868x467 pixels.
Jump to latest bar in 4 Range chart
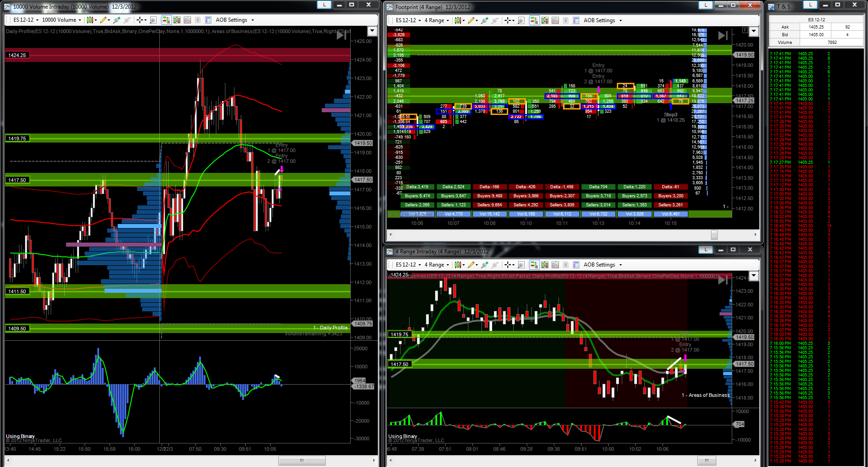(723, 280)
